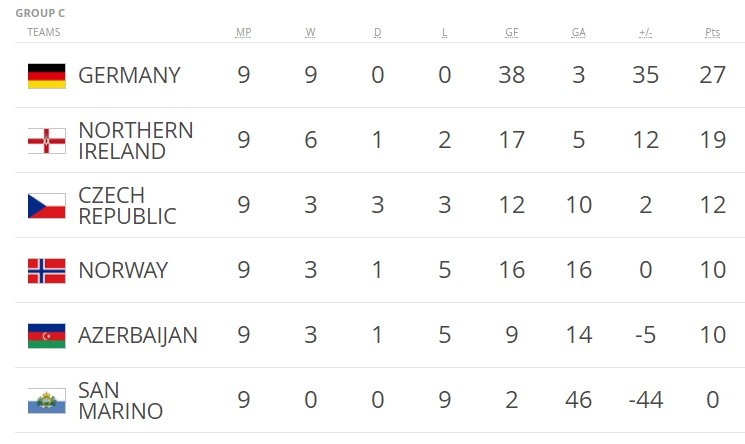Click the Group C heading
This screenshot has height=444, width=745.
[x=41, y=14]
